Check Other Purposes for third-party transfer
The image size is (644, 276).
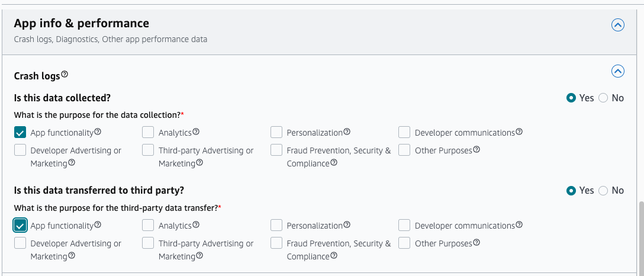pos(404,243)
